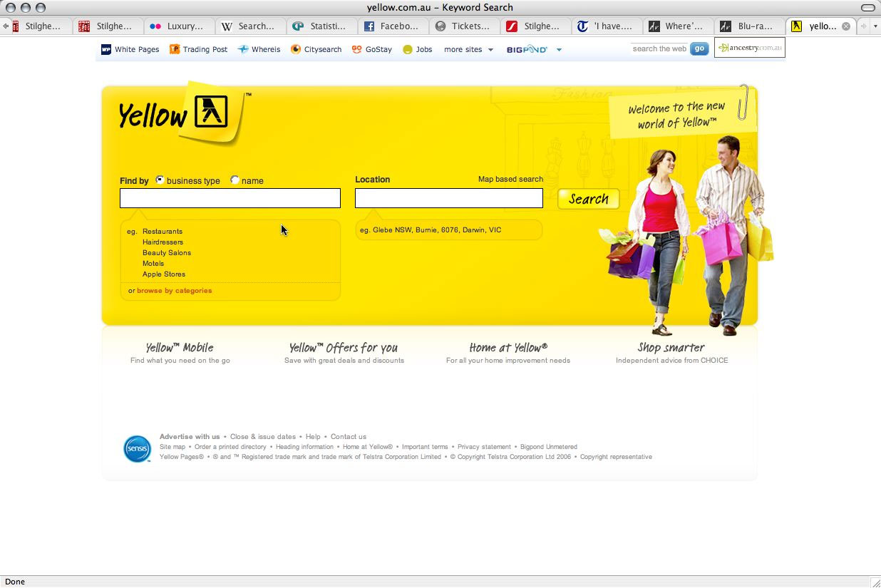
Task: Close the yellow.com.au tab
Action: pyautogui.click(x=846, y=26)
